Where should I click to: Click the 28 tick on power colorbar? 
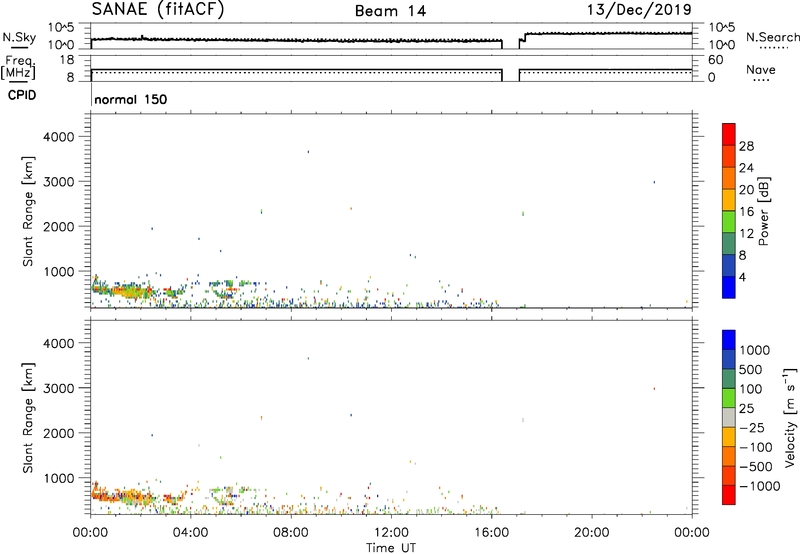pos(746,146)
